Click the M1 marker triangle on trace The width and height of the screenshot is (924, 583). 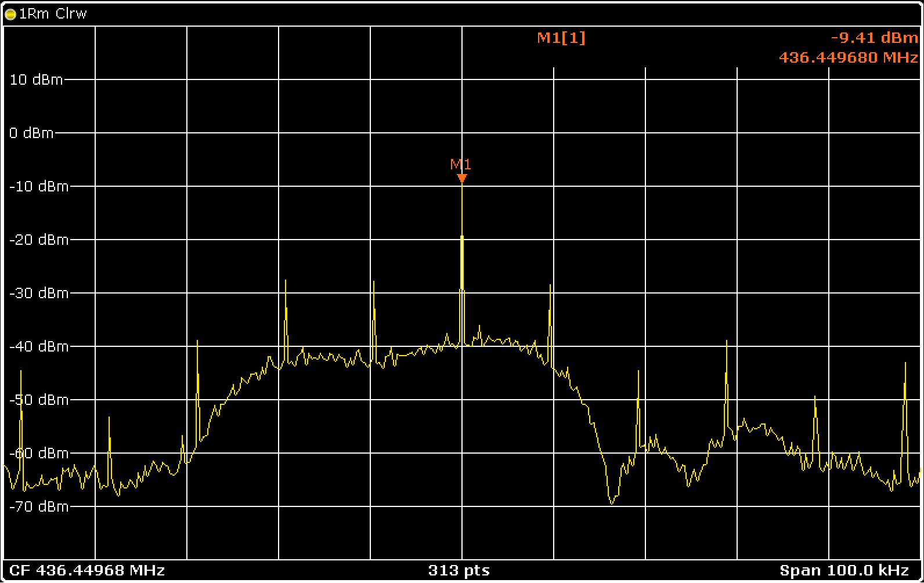coord(462,178)
